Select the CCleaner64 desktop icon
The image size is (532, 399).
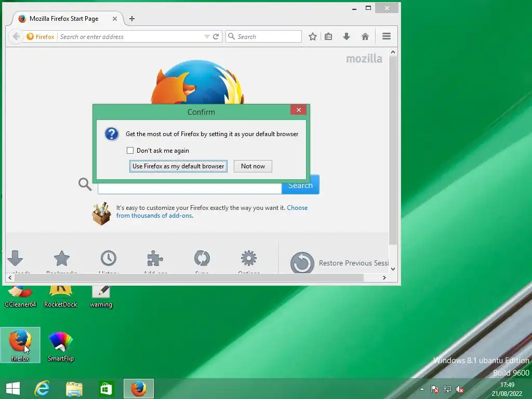pyautogui.click(x=20, y=297)
